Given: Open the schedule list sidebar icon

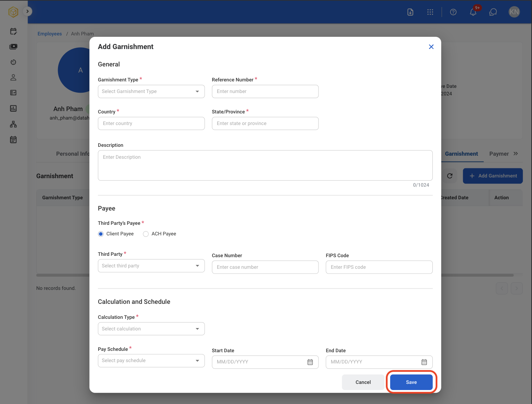Looking at the screenshot, I should point(13,140).
